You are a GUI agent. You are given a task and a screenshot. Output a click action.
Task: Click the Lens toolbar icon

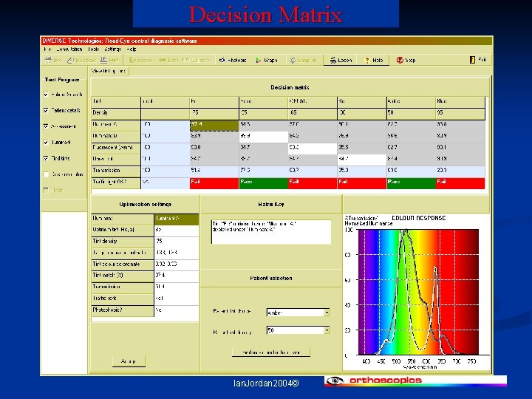click(168, 60)
